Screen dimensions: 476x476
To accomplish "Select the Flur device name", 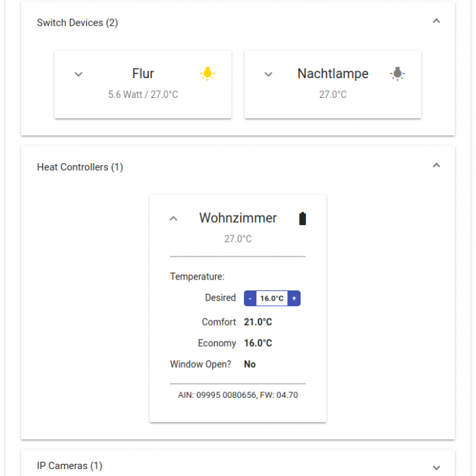I will point(143,73).
